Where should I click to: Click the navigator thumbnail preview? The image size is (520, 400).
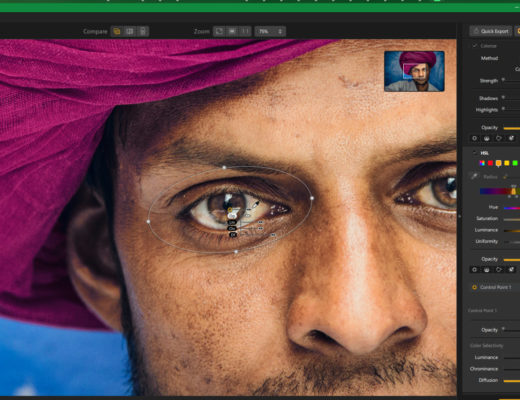414,71
